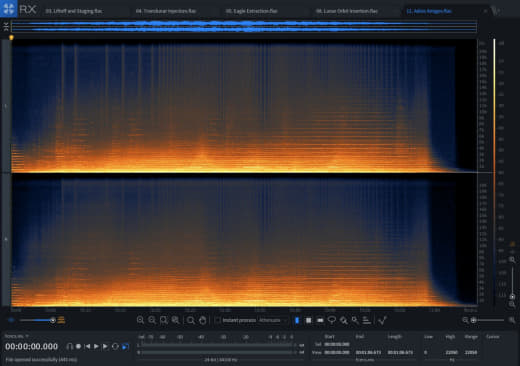Screen dimensions: 520x366
Task: Toggle the headphones monitor button
Action: 69,347
